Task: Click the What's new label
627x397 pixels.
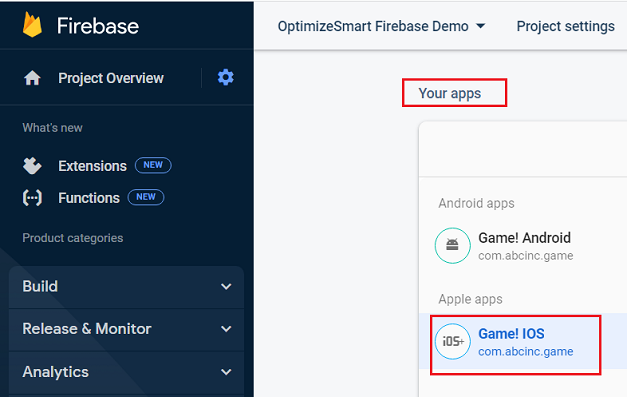Action: click(x=52, y=128)
